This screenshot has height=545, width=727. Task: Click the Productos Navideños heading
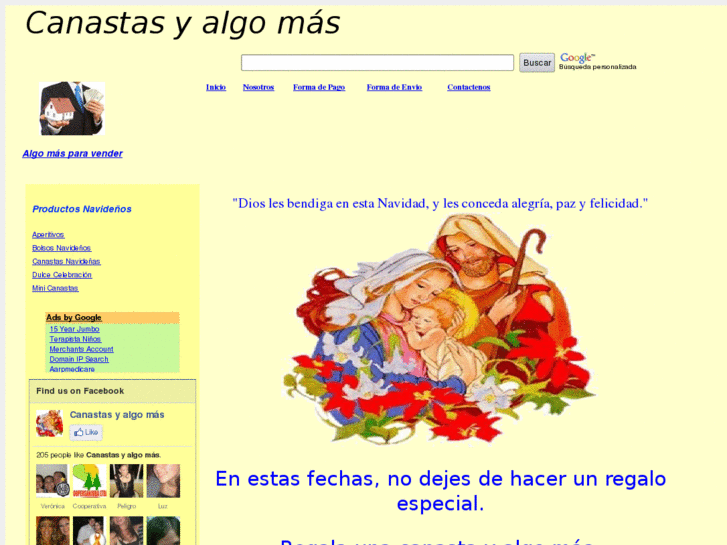82,209
